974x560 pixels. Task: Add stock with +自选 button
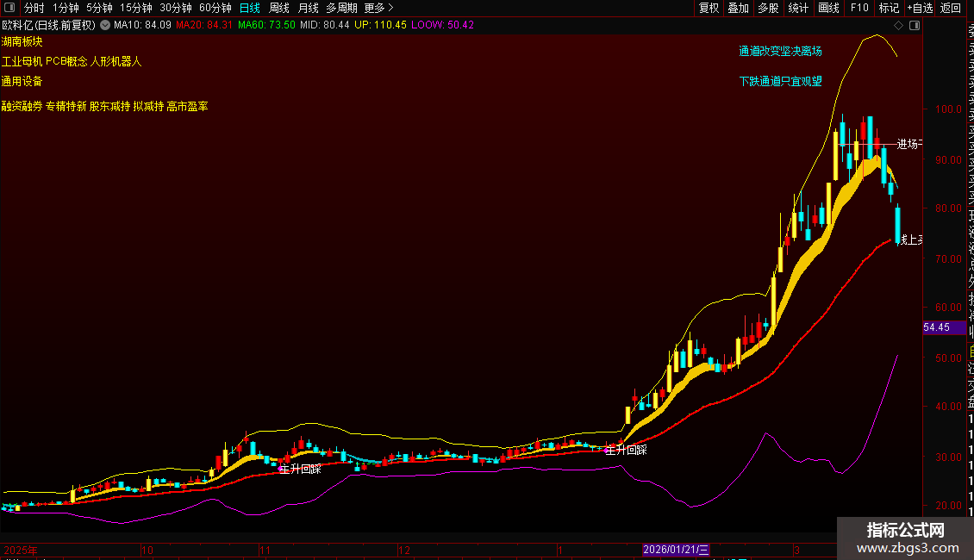[x=920, y=8]
